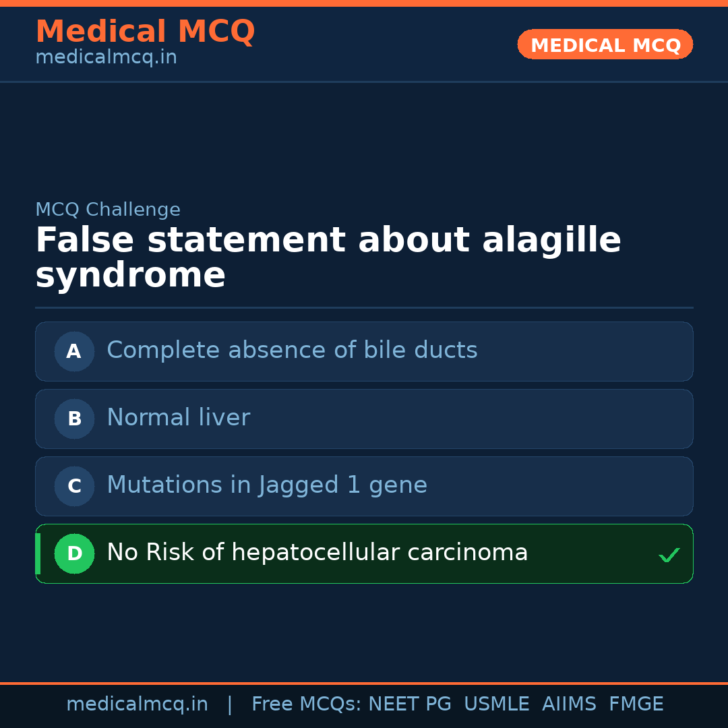Open the medicalmcq.in link in the footer
This screenshot has width=728, height=728.
tap(138, 704)
